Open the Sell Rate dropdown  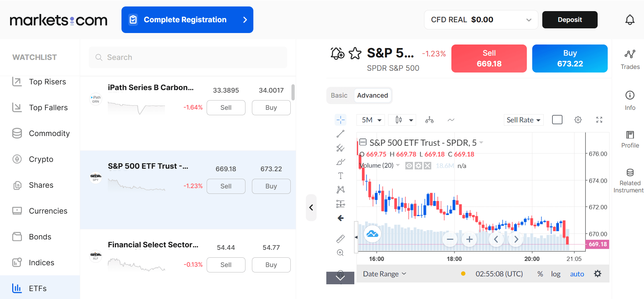coord(523,120)
